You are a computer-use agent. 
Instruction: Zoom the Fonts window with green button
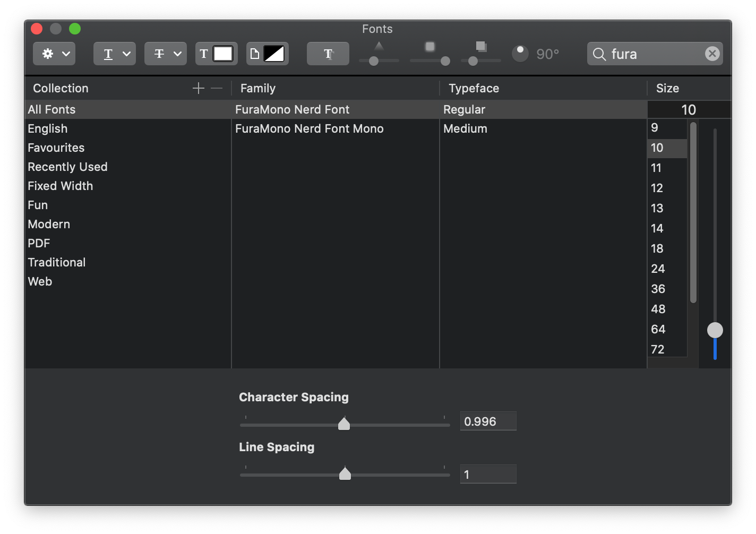click(75, 29)
